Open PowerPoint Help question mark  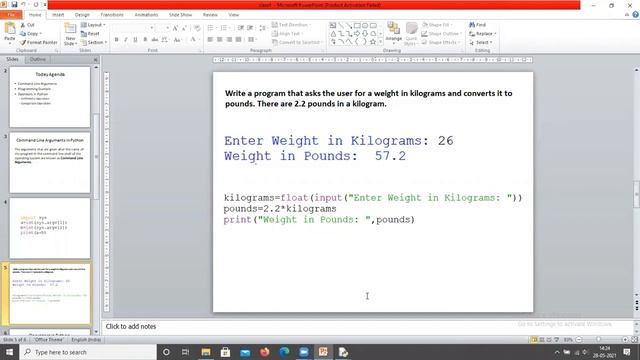click(636, 15)
